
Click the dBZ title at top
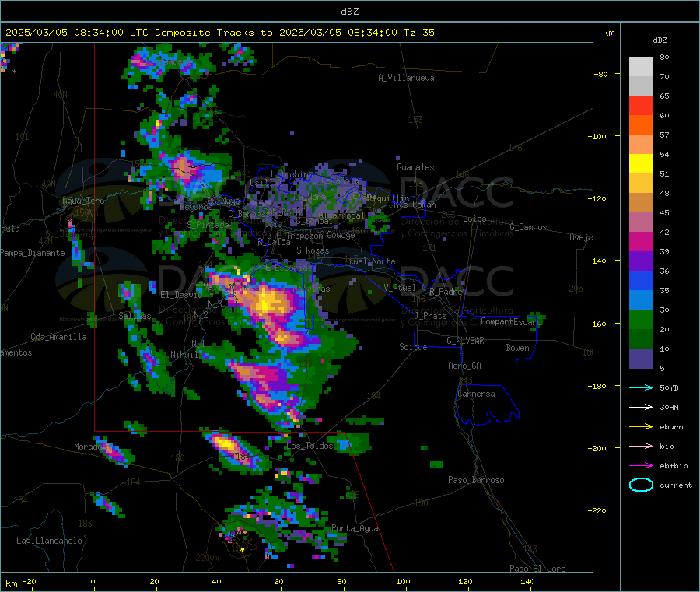click(x=349, y=12)
